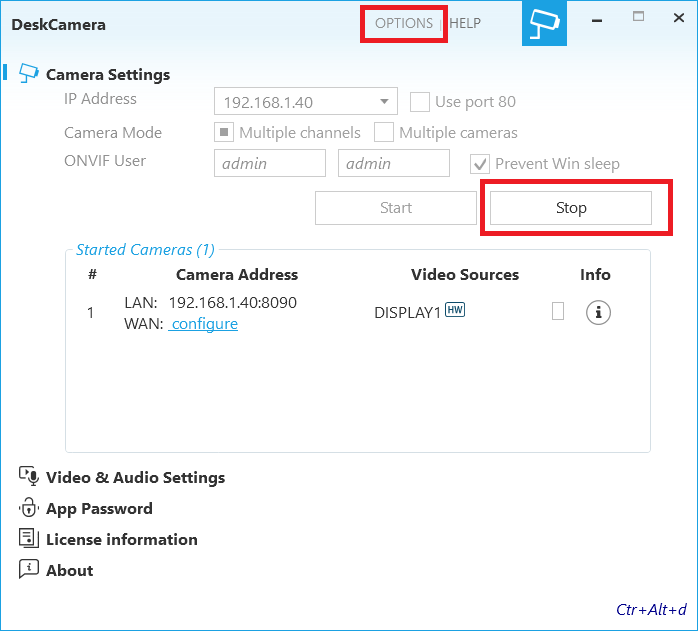Open the OPTIONS menu
This screenshot has width=698, height=631.
(404, 23)
